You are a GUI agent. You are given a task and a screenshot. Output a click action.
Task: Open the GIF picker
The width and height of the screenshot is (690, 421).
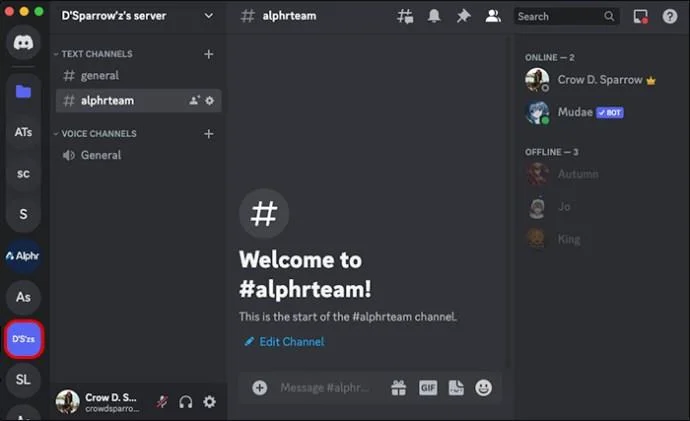click(428, 388)
